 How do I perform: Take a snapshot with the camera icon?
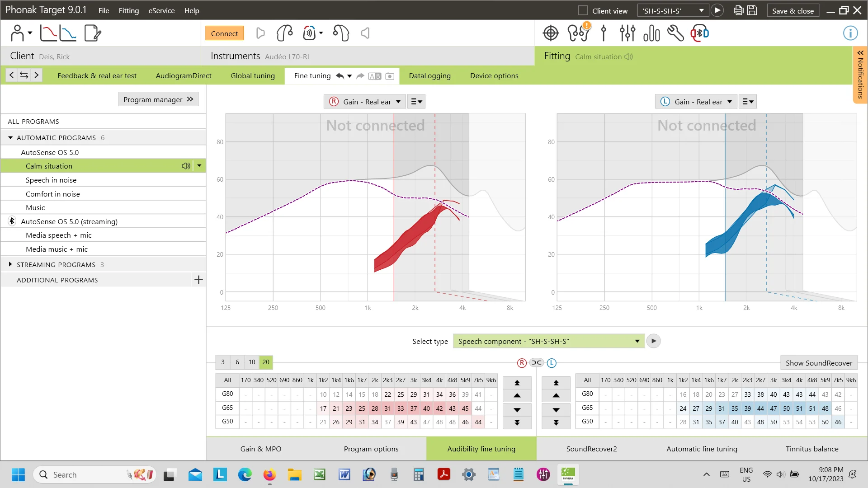coord(390,76)
